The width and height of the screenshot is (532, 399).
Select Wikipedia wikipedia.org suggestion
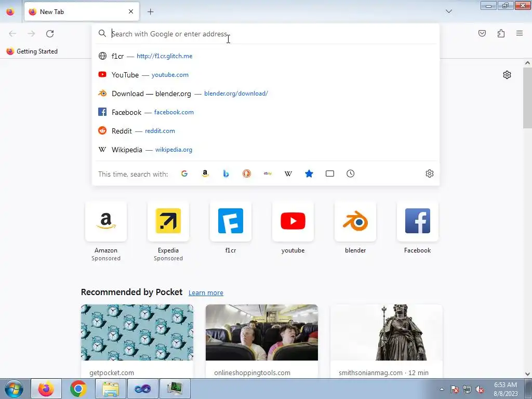tap(265, 149)
